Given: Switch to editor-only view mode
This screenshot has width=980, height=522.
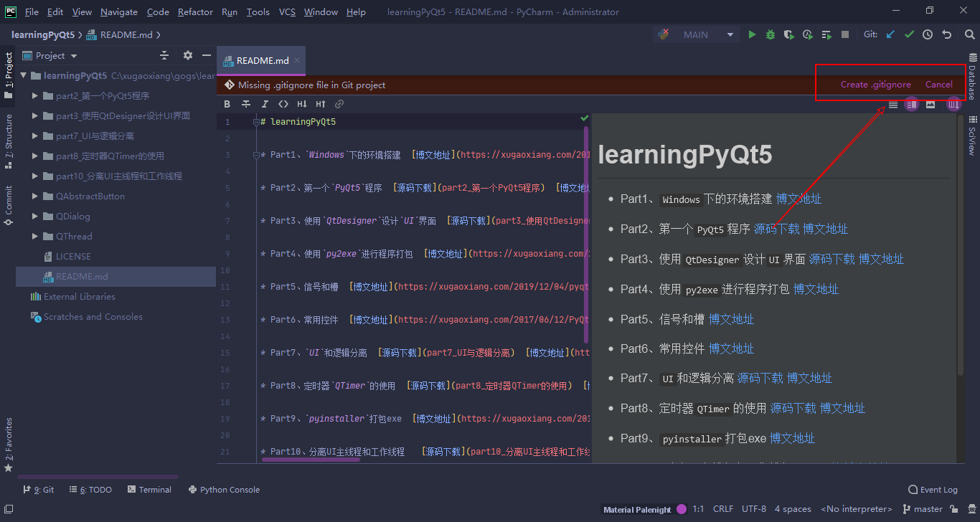Looking at the screenshot, I should (893, 105).
